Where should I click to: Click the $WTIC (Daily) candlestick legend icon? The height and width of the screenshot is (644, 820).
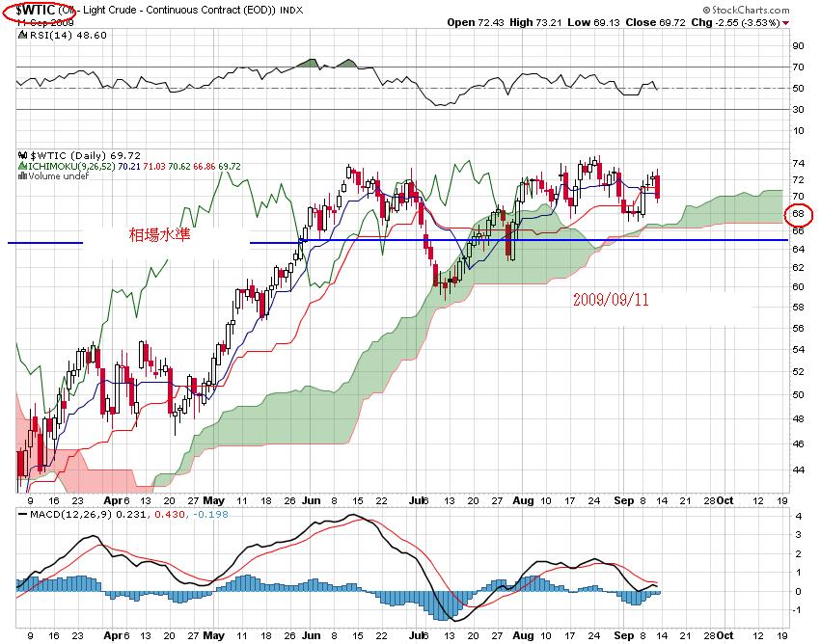point(22,154)
